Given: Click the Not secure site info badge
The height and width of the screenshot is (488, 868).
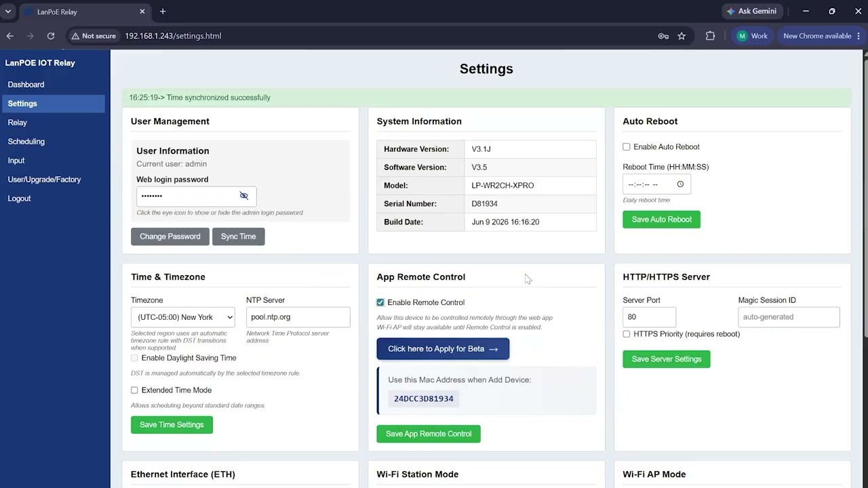Looking at the screenshot, I should click(x=94, y=36).
